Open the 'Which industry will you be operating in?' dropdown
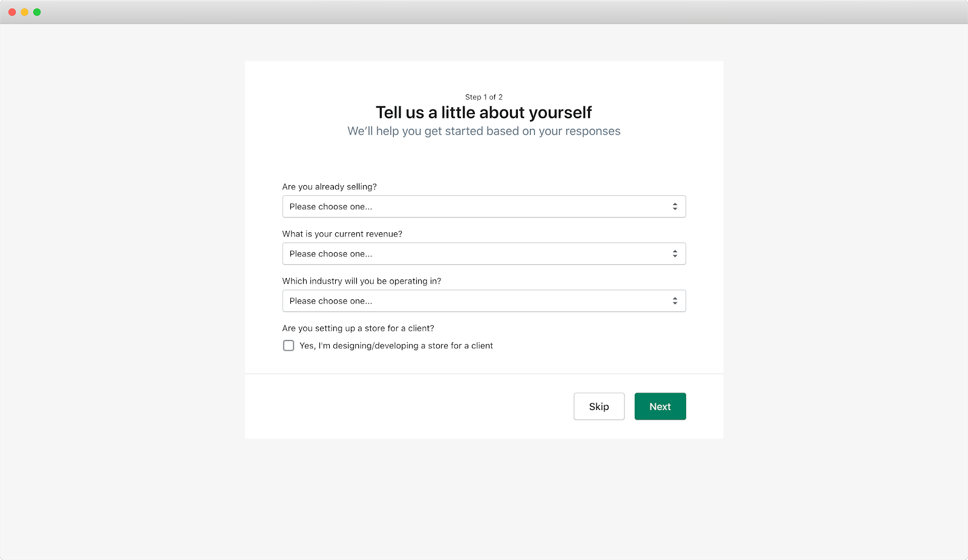The width and height of the screenshot is (968, 560). click(484, 301)
